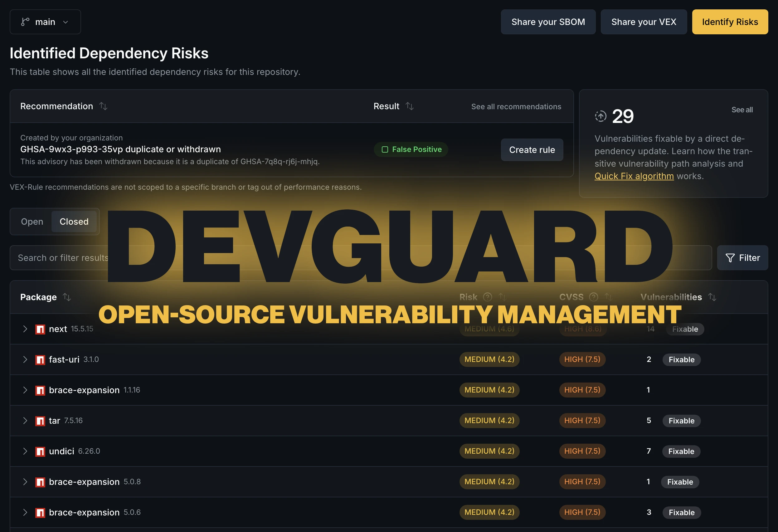Expand the undici 6.26.0 package row
This screenshot has width=778, height=532.
(25, 451)
